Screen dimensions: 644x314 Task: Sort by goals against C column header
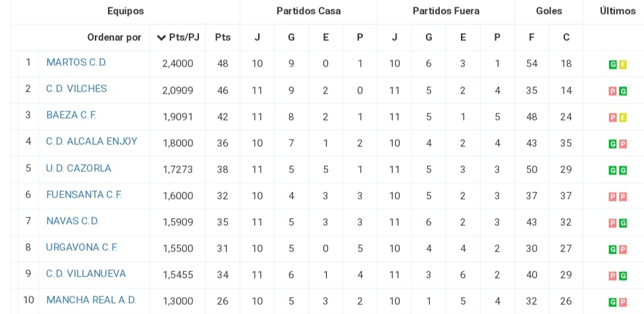(566, 38)
